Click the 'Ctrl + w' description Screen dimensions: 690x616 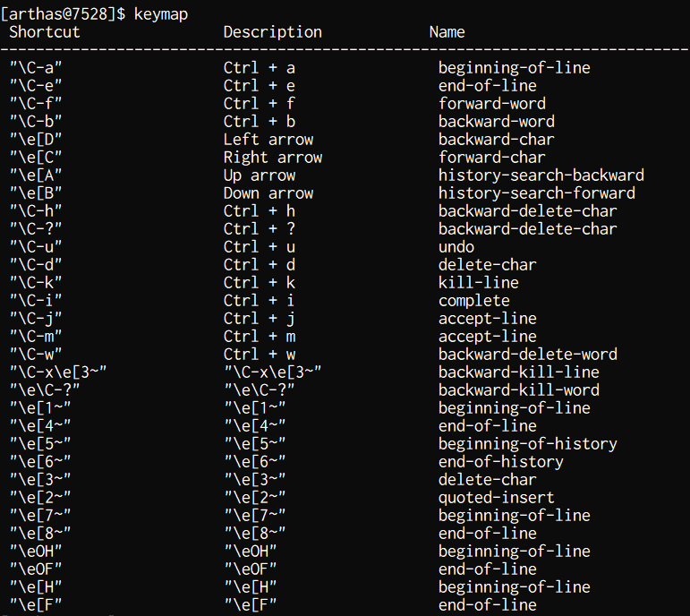pyautogui.click(x=259, y=354)
